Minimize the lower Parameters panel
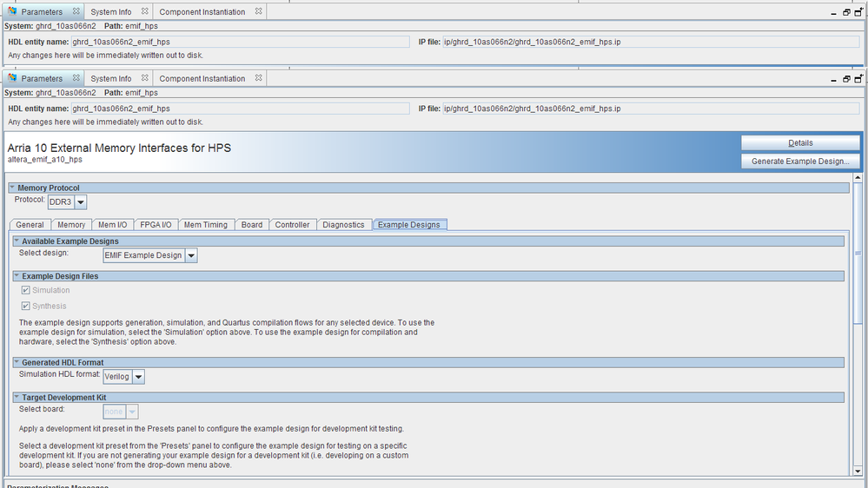This screenshot has height=488, width=868. coord(833,80)
